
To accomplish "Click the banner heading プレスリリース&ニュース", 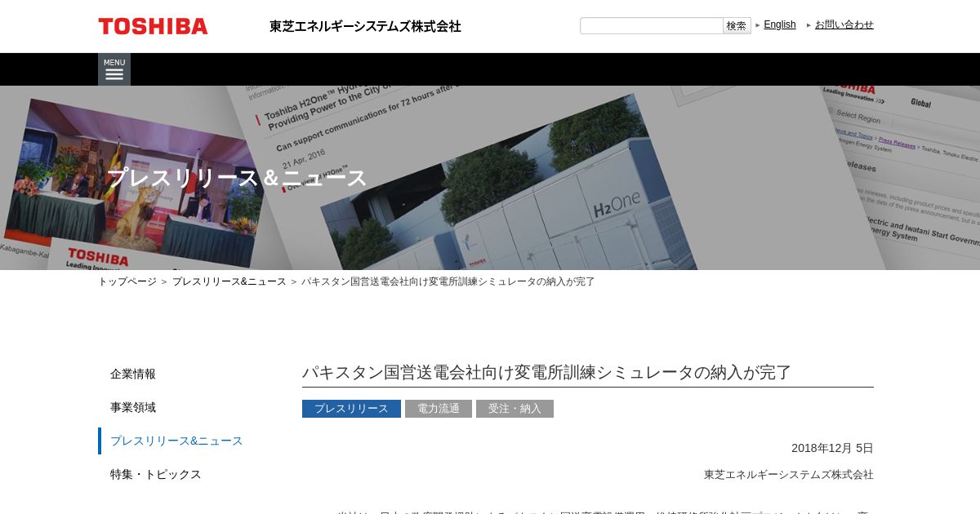I will 237,178.
